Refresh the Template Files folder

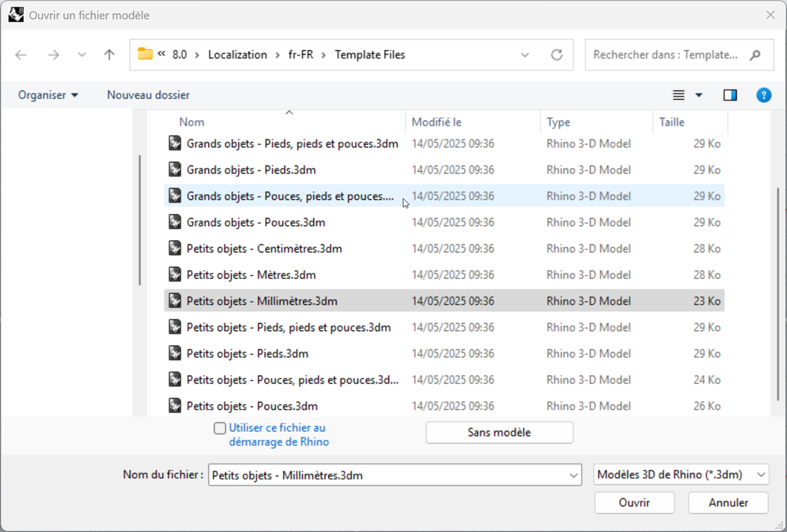point(557,55)
